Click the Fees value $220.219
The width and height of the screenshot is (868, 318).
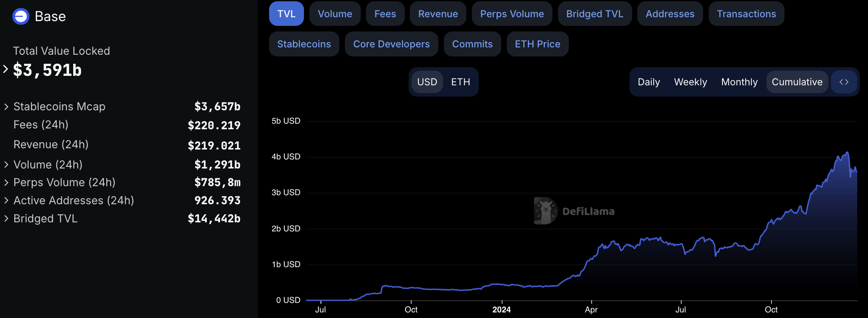[214, 125]
